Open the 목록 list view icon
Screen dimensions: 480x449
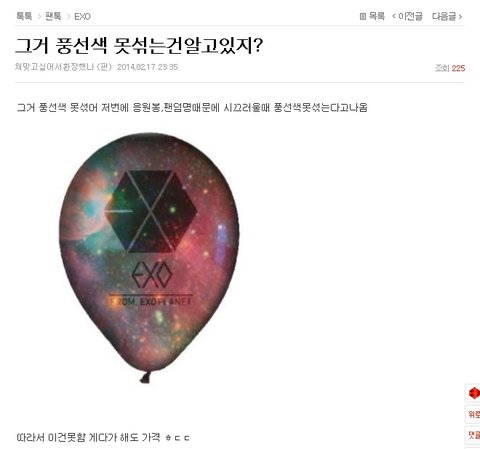click(372, 16)
